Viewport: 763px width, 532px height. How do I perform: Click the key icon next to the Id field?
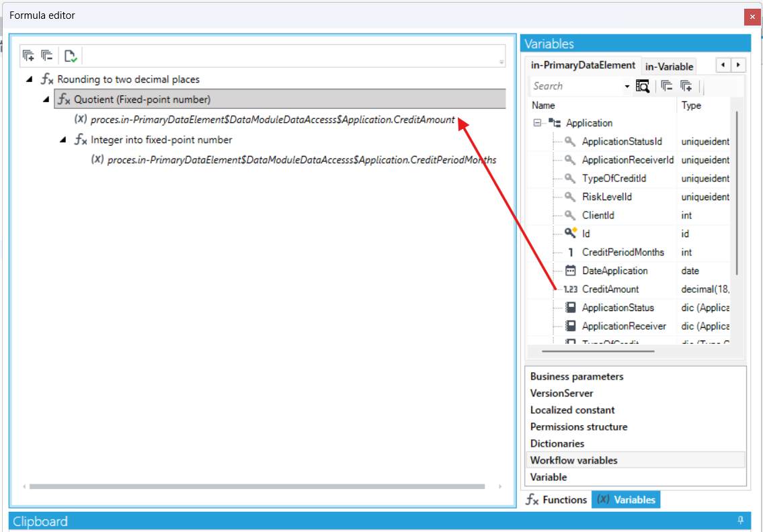pyautogui.click(x=570, y=233)
